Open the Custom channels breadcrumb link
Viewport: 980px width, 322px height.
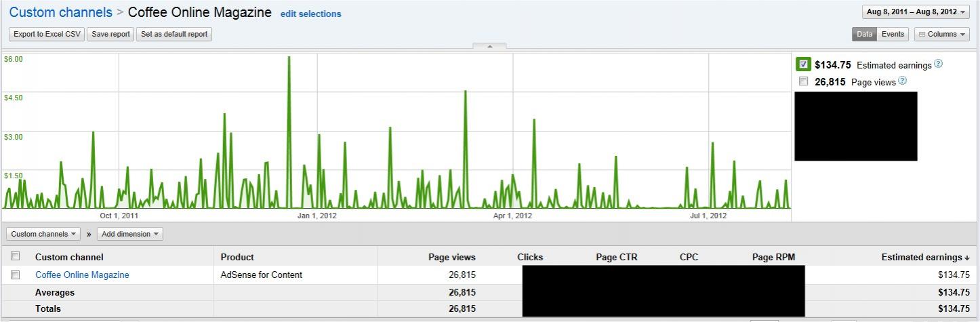60,12
